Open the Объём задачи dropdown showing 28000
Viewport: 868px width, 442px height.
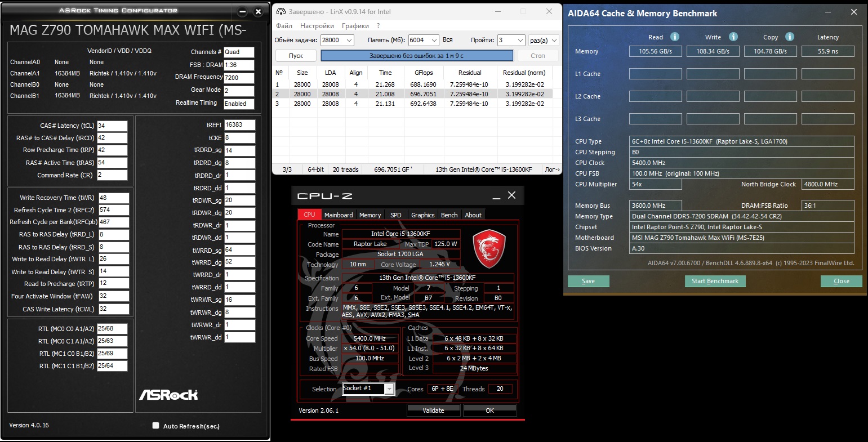[337, 40]
